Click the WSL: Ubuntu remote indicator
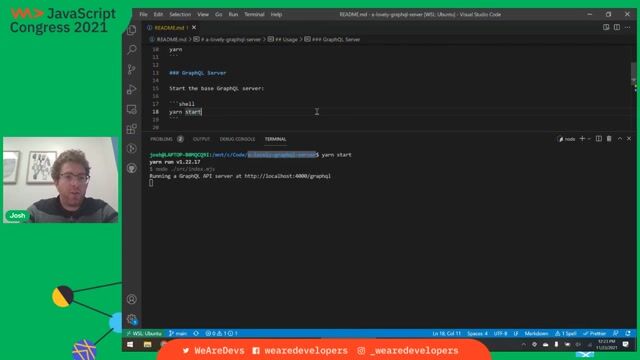Viewport: 640px width, 360px height. (x=144, y=333)
